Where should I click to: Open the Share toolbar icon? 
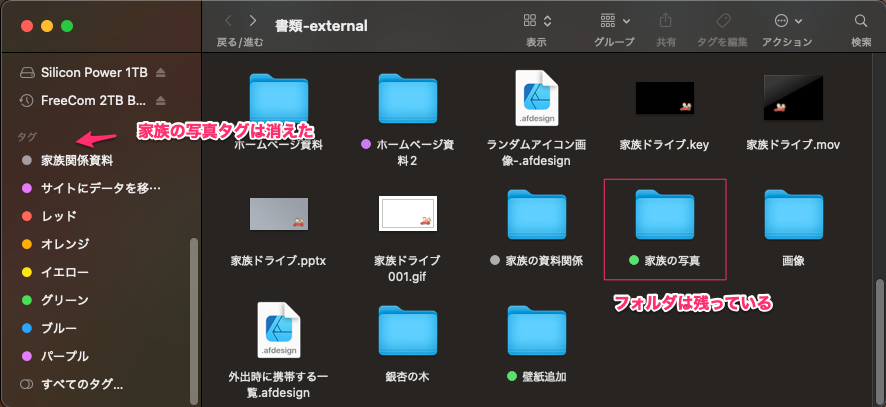coord(665,21)
